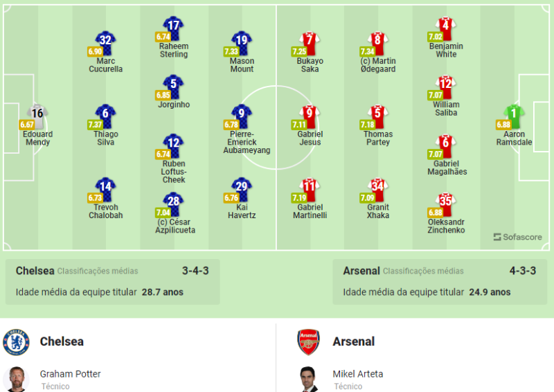Click the Mikel Arteta name link

357,374
